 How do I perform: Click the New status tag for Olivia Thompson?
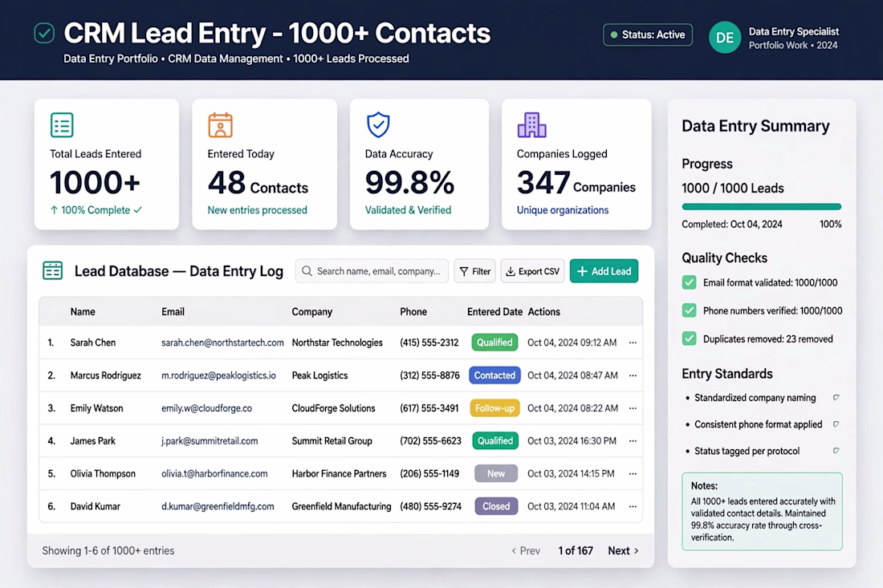click(495, 474)
